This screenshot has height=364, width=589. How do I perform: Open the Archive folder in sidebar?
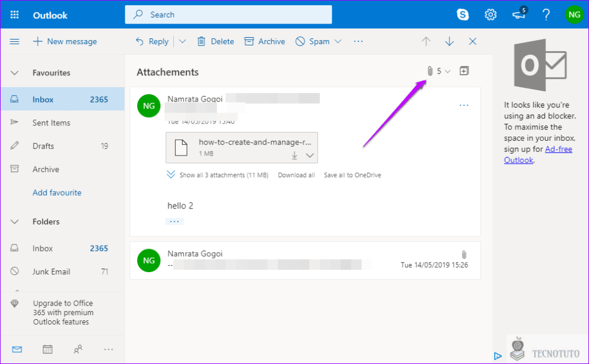click(62, 169)
